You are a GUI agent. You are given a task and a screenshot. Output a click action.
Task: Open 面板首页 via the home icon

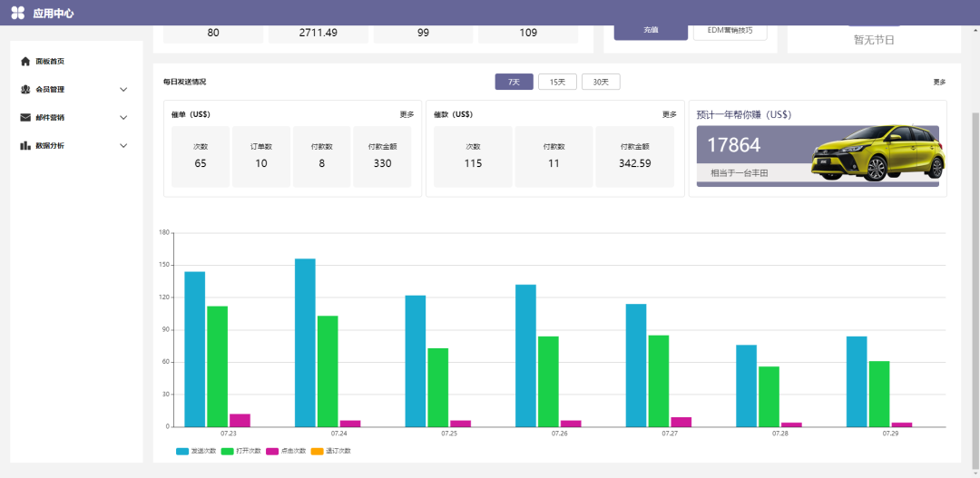25,62
